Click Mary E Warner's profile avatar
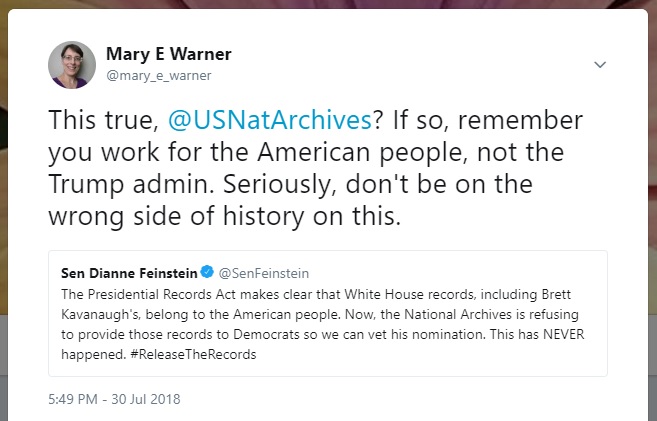The width and height of the screenshot is (657, 421). point(72,65)
